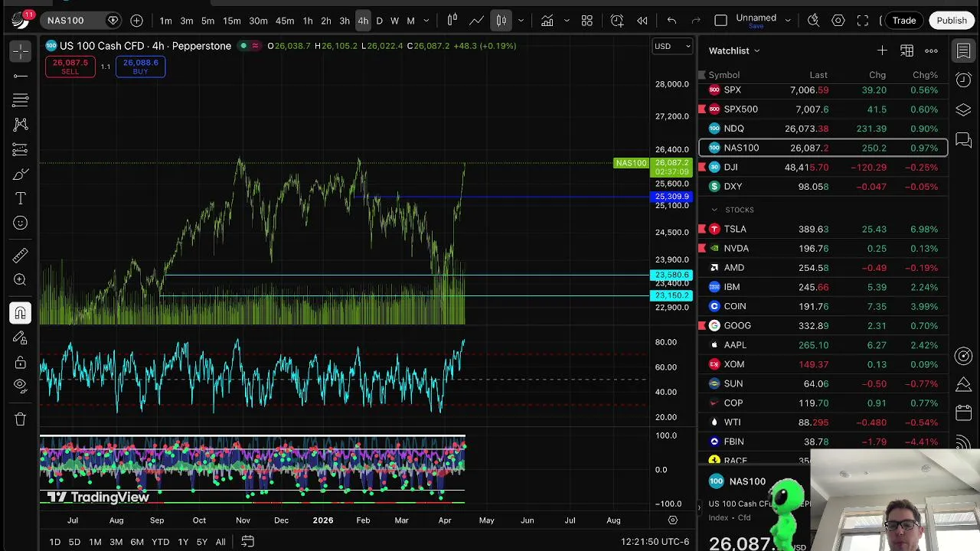Enter fullscreen mode

coord(863,21)
